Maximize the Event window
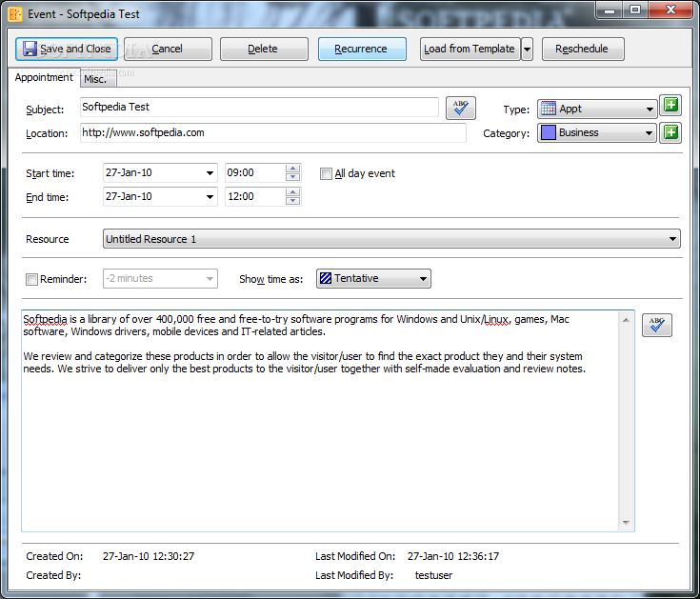Screen dimensions: 700x599 click(635, 10)
